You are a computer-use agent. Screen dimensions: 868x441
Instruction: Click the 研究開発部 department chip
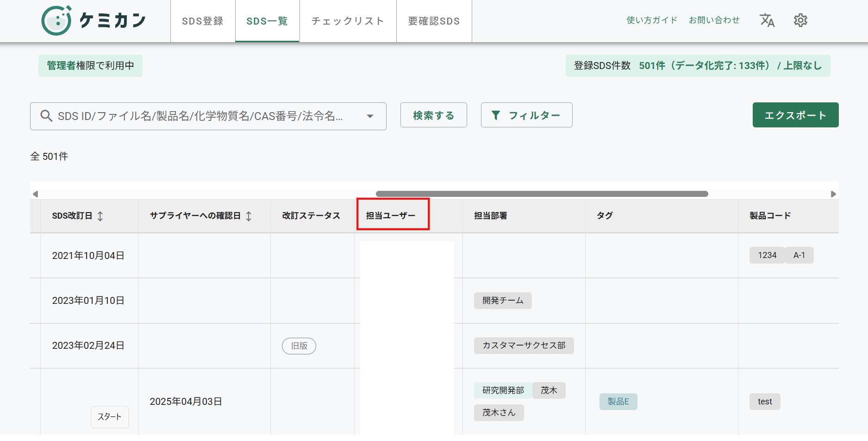503,391
